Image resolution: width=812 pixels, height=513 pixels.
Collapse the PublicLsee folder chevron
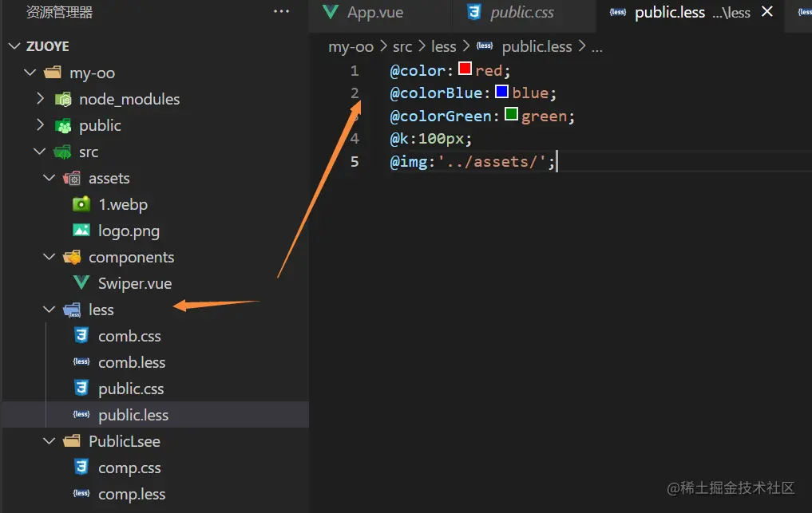click(50, 441)
